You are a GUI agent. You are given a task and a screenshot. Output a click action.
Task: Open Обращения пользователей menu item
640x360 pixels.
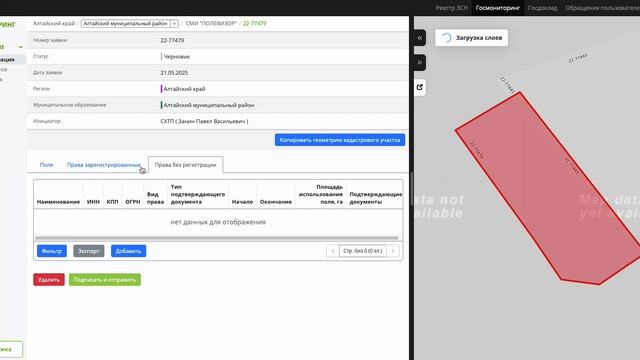pos(602,8)
